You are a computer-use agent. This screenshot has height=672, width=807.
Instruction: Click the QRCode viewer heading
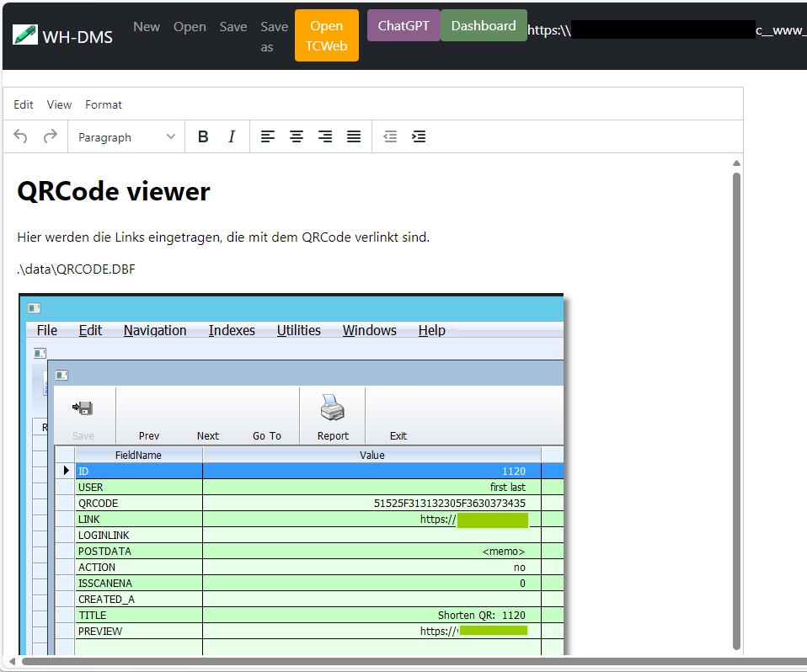[x=114, y=191]
